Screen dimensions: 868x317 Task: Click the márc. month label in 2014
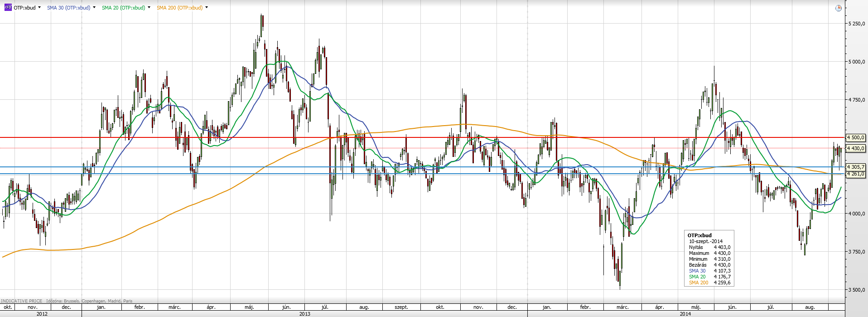coord(622,307)
